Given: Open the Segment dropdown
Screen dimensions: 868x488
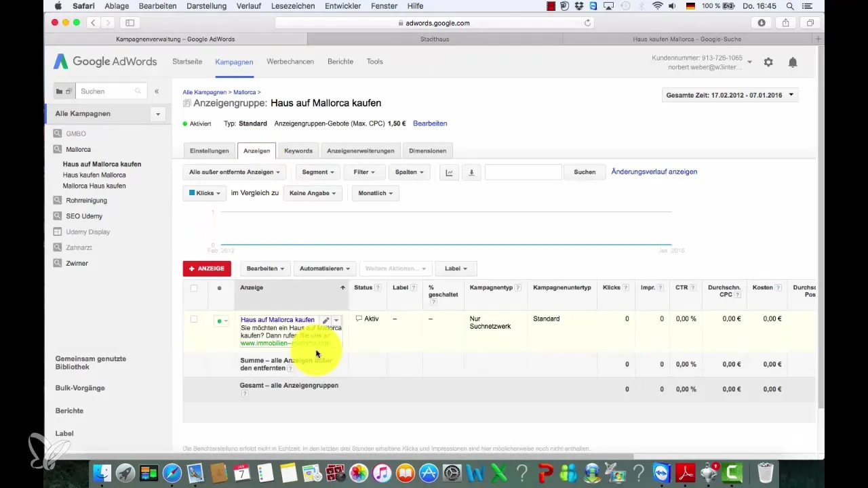Looking at the screenshot, I should 318,172.
